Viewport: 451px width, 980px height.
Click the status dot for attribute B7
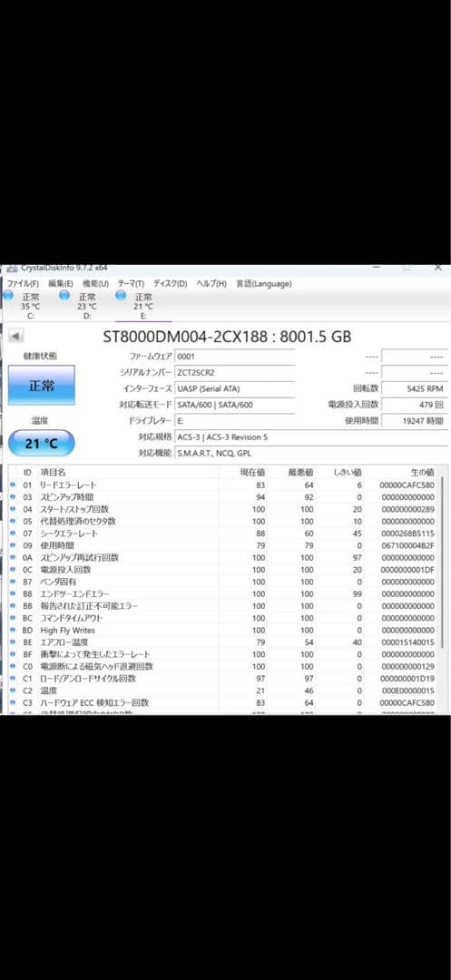(13, 582)
